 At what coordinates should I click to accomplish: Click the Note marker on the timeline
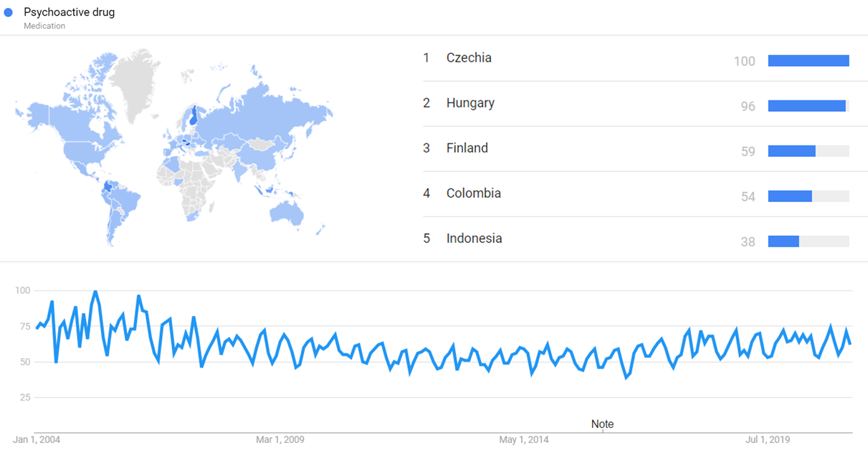[602, 424]
